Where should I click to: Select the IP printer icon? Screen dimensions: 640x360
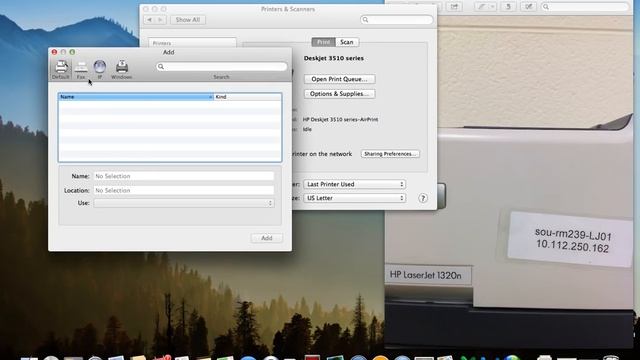point(100,69)
